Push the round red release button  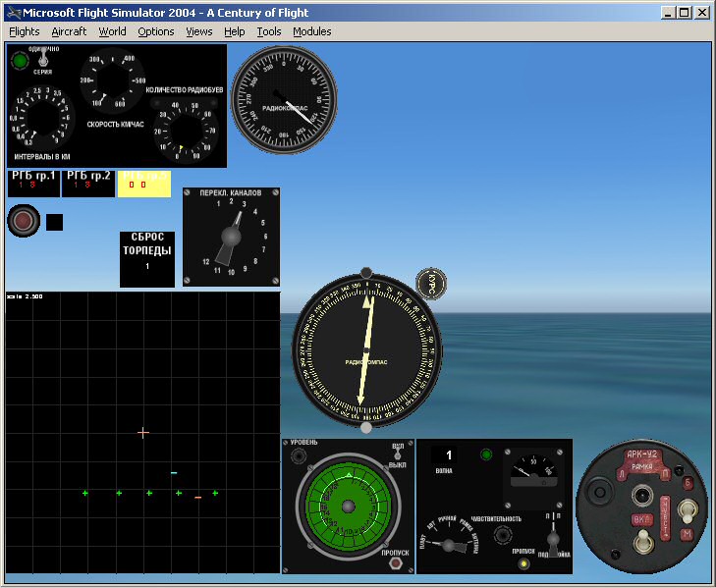[24, 221]
